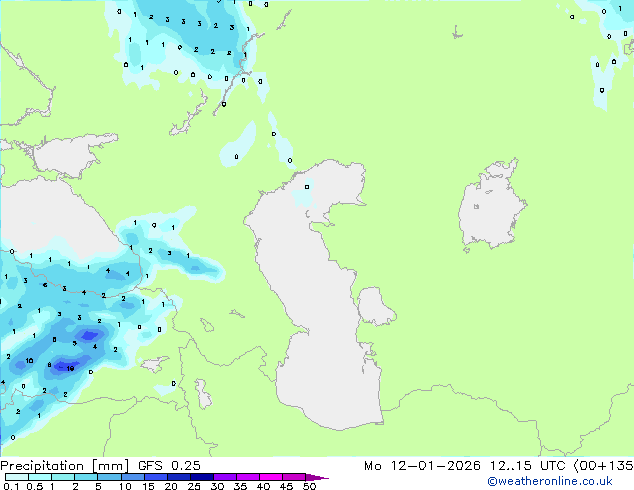Click the "Precipitation [mm]" title text
Image resolution: width=634 pixels, height=490 pixels.
click(65, 466)
